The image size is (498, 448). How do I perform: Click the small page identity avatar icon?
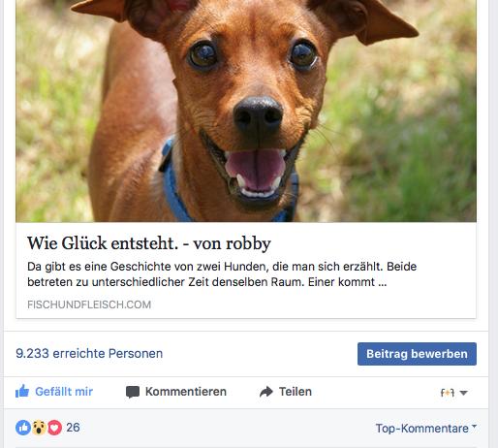click(448, 393)
